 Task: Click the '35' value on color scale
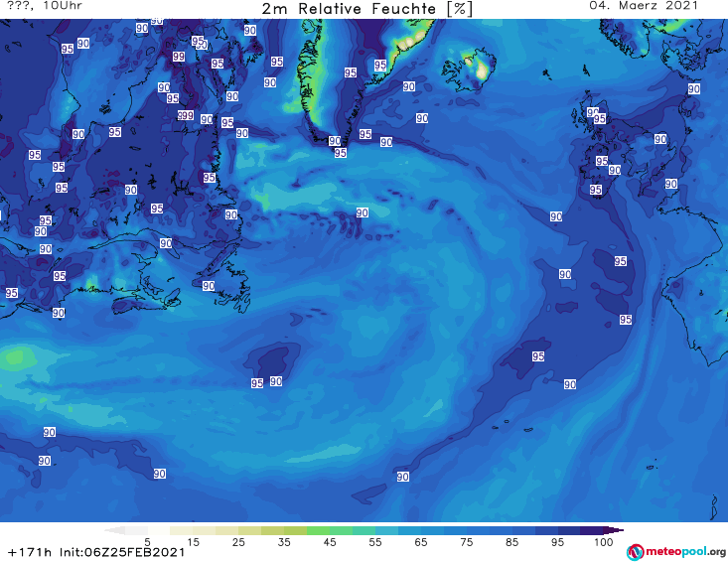[x=284, y=542]
